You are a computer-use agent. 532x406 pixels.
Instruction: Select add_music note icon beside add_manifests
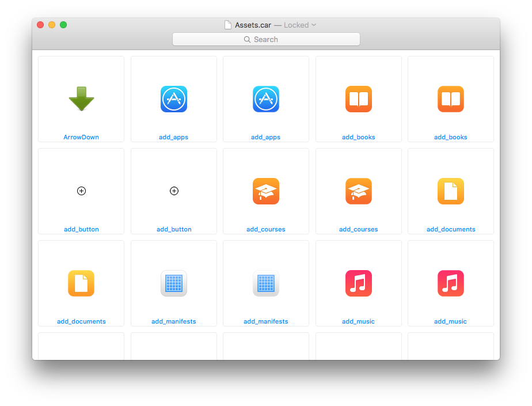359,283
